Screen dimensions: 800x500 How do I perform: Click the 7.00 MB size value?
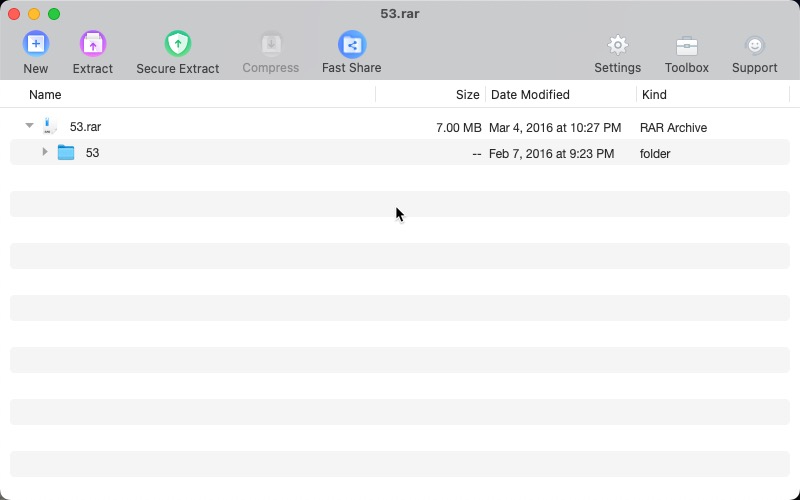[459, 128]
